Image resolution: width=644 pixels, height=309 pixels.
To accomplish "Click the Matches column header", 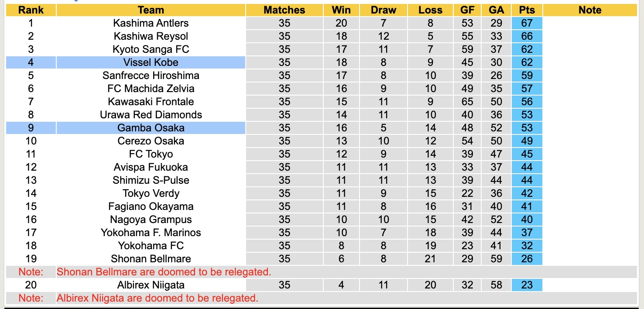I will pos(284,10).
